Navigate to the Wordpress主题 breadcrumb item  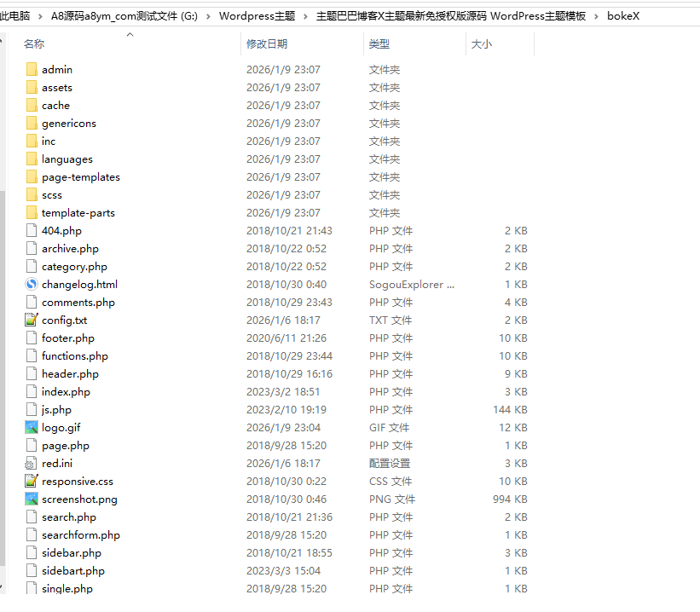click(x=257, y=15)
